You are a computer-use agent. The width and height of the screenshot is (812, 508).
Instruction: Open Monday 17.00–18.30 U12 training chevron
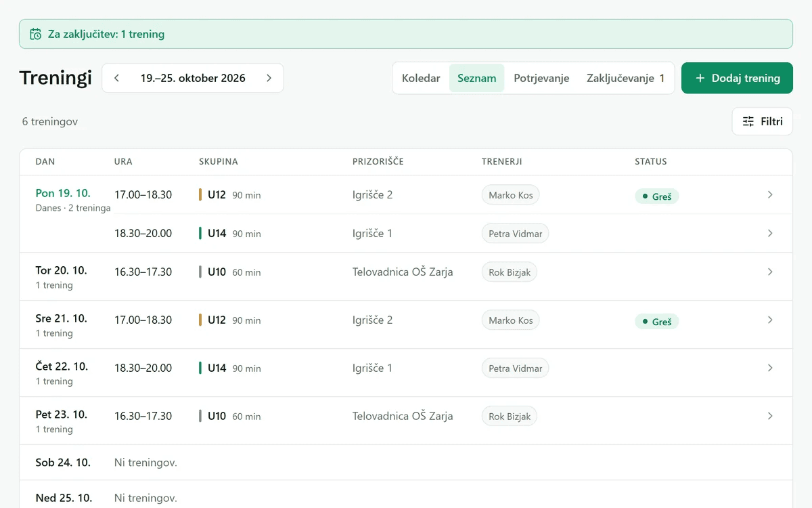(x=770, y=195)
